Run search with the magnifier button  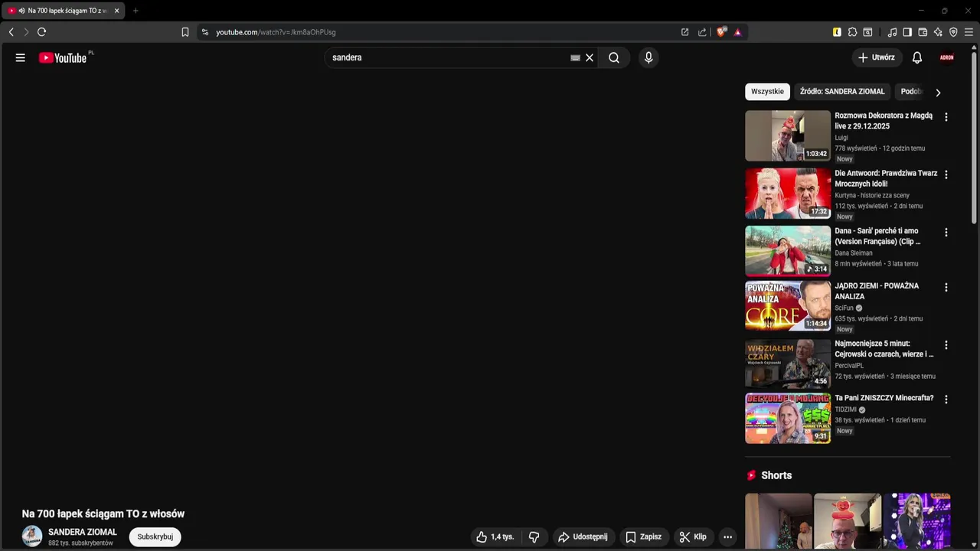click(x=614, y=57)
